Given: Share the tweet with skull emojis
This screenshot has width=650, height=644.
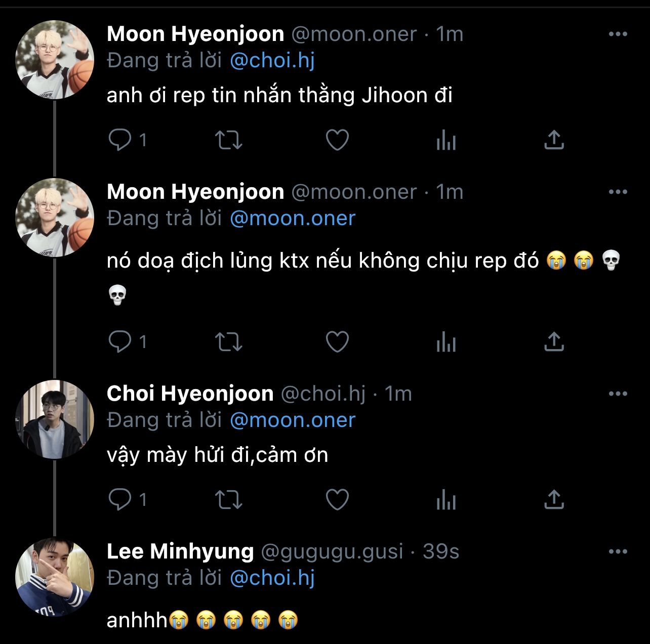Looking at the screenshot, I should point(554,342).
